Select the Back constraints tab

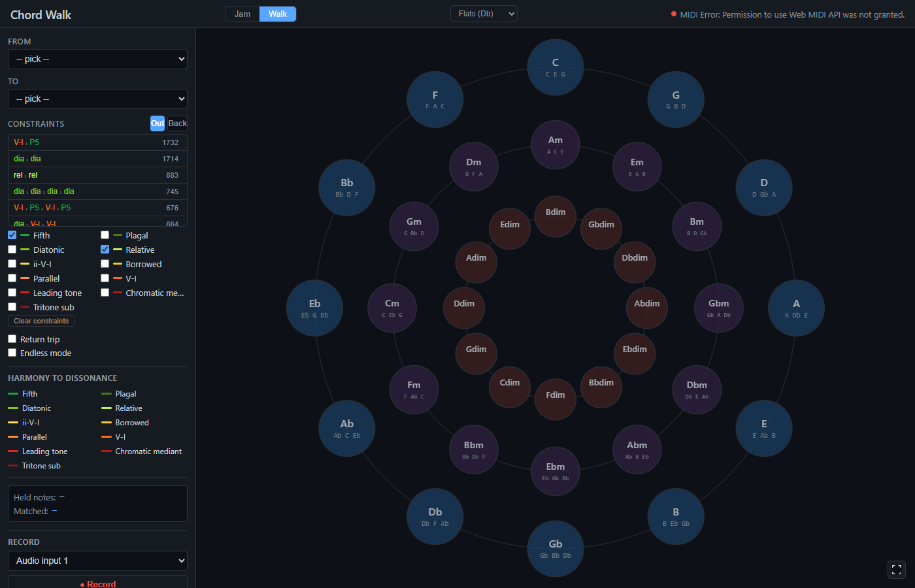(x=177, y=123)
